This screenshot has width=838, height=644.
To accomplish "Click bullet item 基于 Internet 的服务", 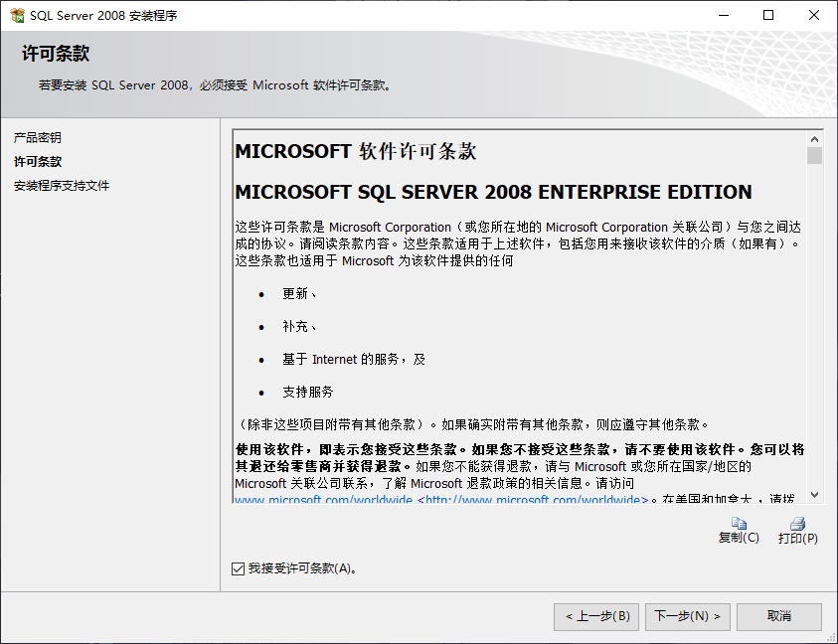I will tap(354, 359).
